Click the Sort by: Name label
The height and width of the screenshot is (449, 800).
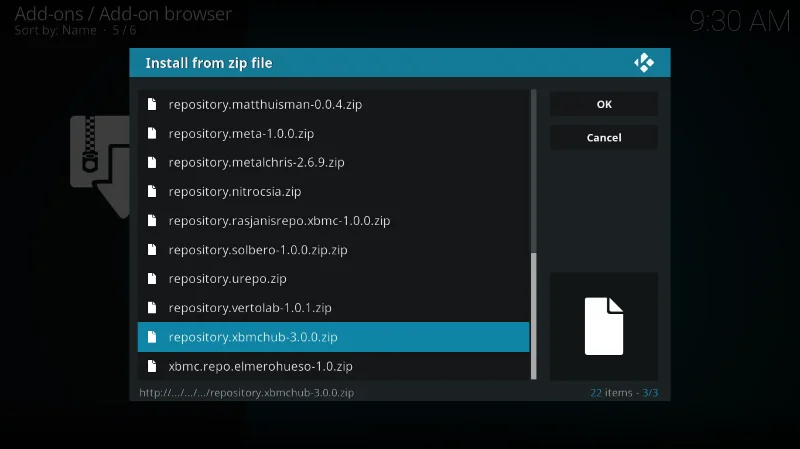[x=55, y=30]
